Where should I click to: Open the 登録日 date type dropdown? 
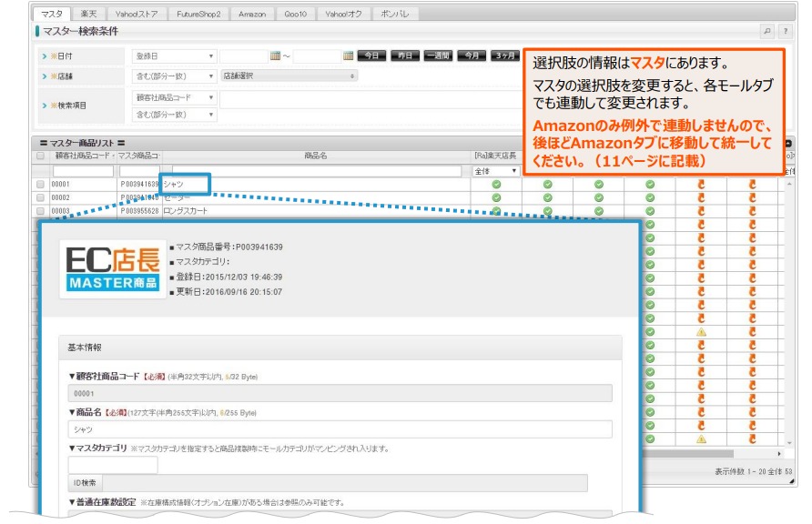pos(174,55)
